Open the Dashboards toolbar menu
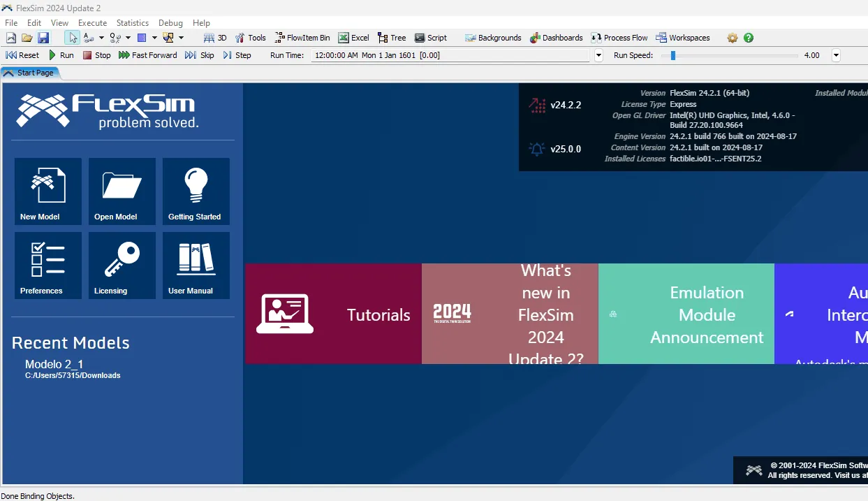Image resolution: width=868 pixels, height=501 pixels. coord(557,38)
